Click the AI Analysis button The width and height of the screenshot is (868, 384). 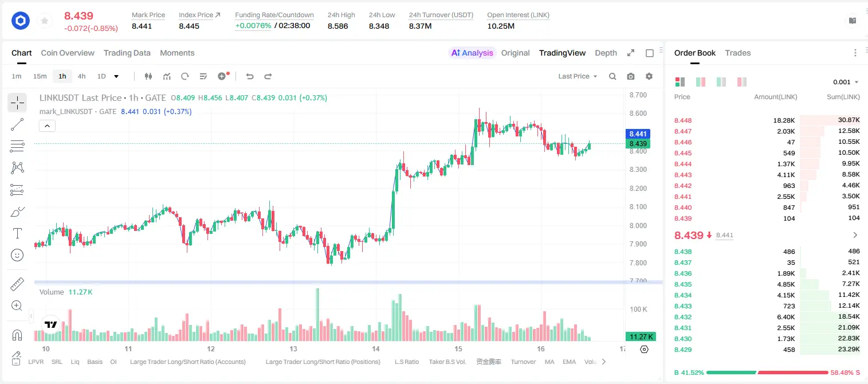pos(472,53)
